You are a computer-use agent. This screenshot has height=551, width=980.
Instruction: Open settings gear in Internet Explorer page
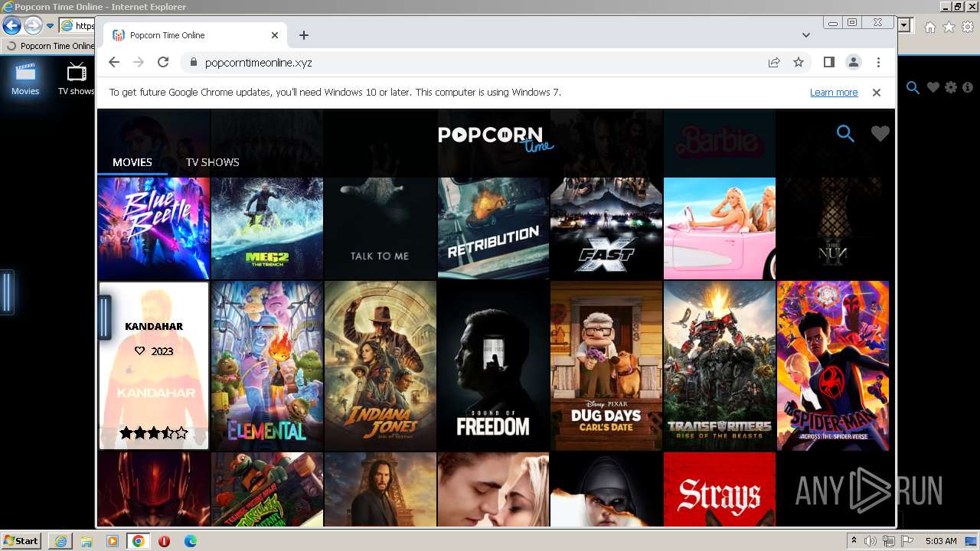951,88
